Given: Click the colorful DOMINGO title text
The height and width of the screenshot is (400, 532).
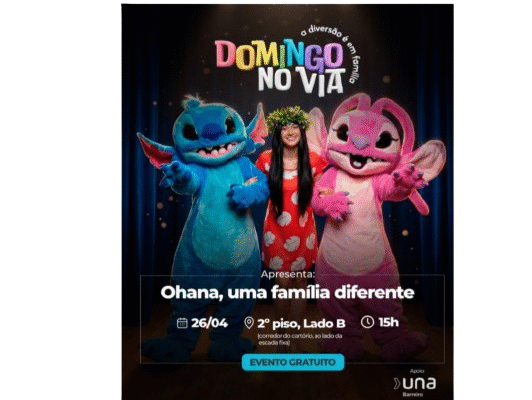Looking at the screenshot, I should 279,53.
